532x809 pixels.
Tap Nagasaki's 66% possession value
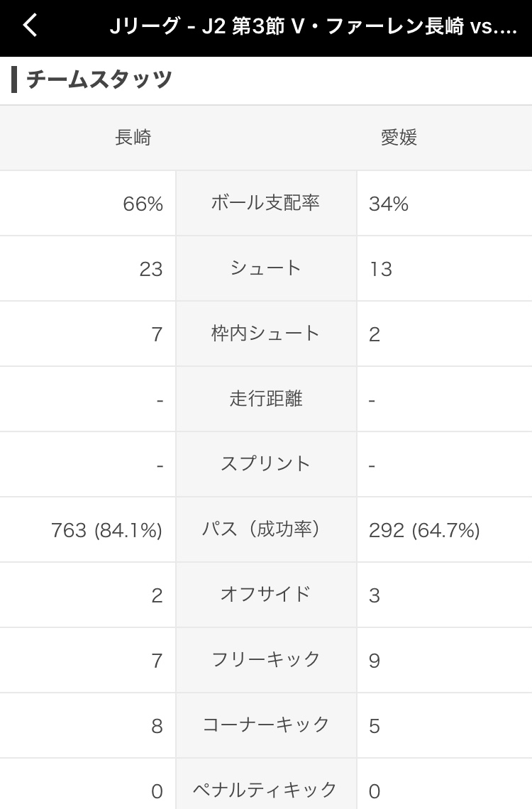point(143,204)
